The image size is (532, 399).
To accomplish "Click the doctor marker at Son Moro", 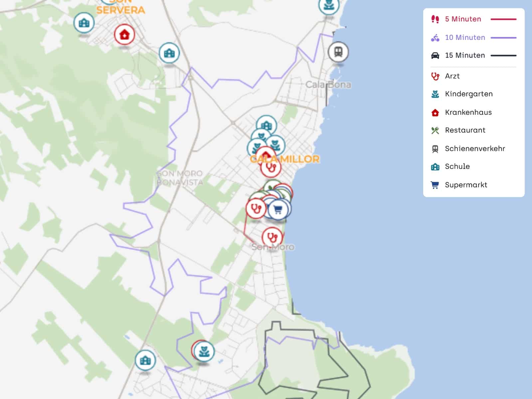I will point(272,237).
